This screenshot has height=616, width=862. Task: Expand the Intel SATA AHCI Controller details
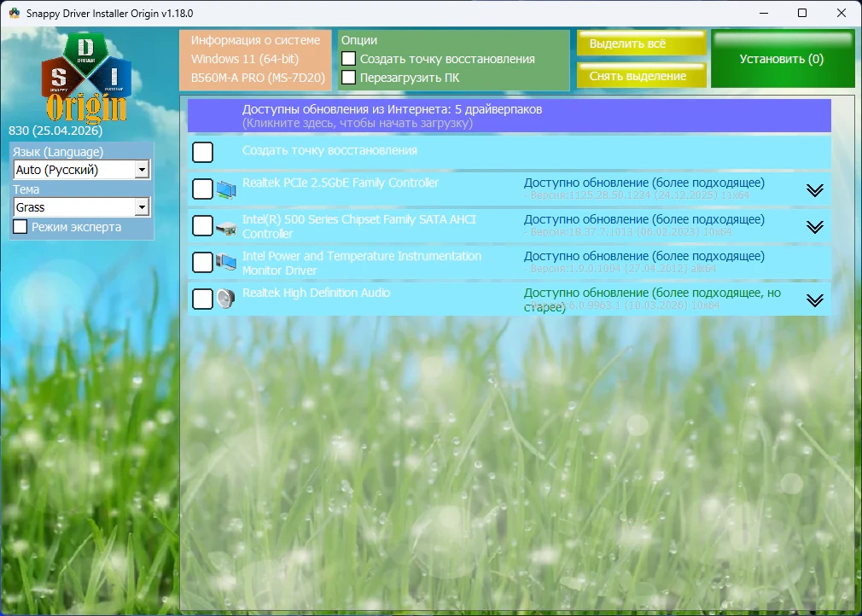tap(815, 227)
